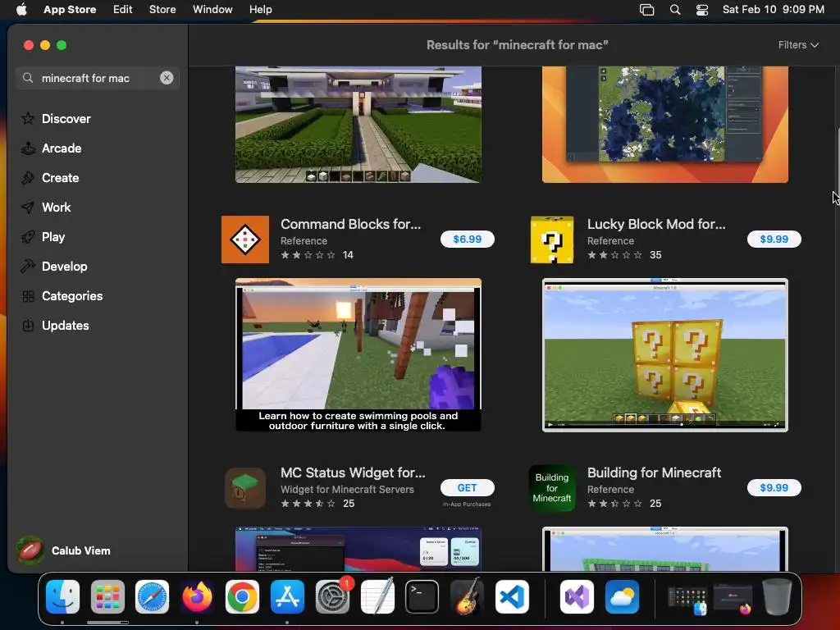Open Launchpad from the dock

click(x=107, y=596)
